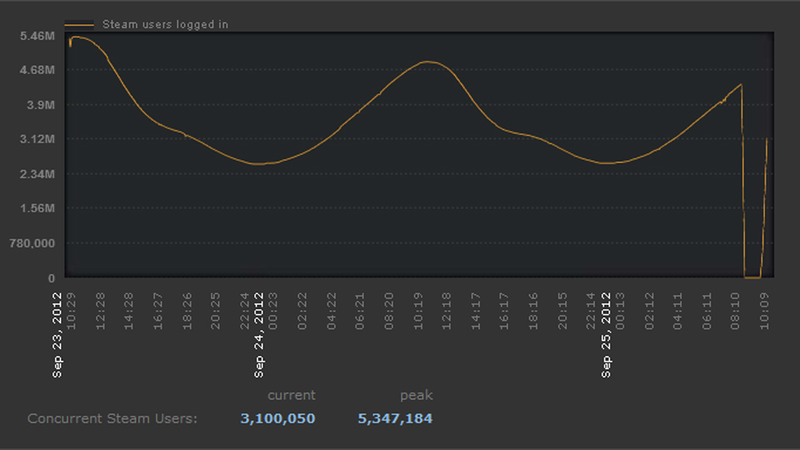Click the 00:13 time tick label
Screen dimensions: 800x450
pyautogui.click(x=620, y=311)
